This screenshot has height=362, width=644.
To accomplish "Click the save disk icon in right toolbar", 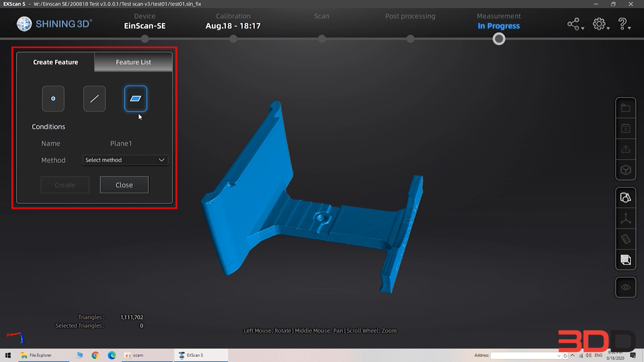I will click(x=626, y=128).
